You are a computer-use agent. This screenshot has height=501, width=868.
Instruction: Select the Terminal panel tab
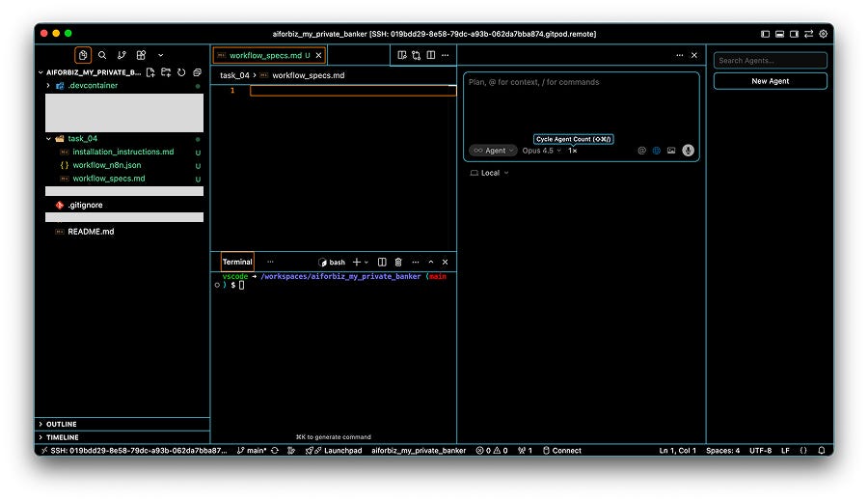(237, 263)
